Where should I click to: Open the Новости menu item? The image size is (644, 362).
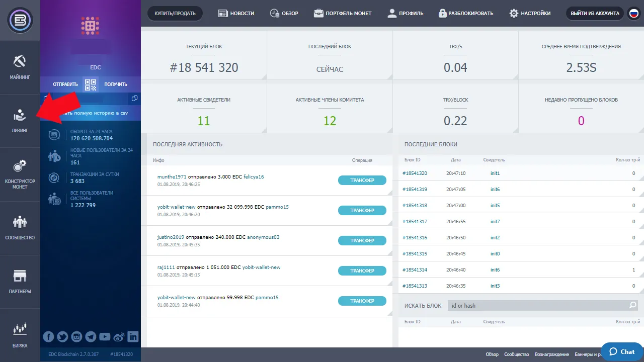pos(236,14)
